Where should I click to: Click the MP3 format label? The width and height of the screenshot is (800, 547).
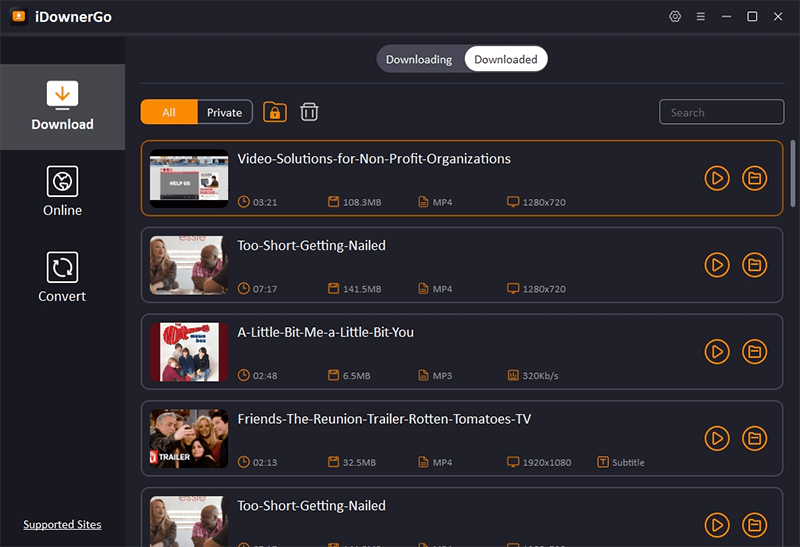point(442,376)
